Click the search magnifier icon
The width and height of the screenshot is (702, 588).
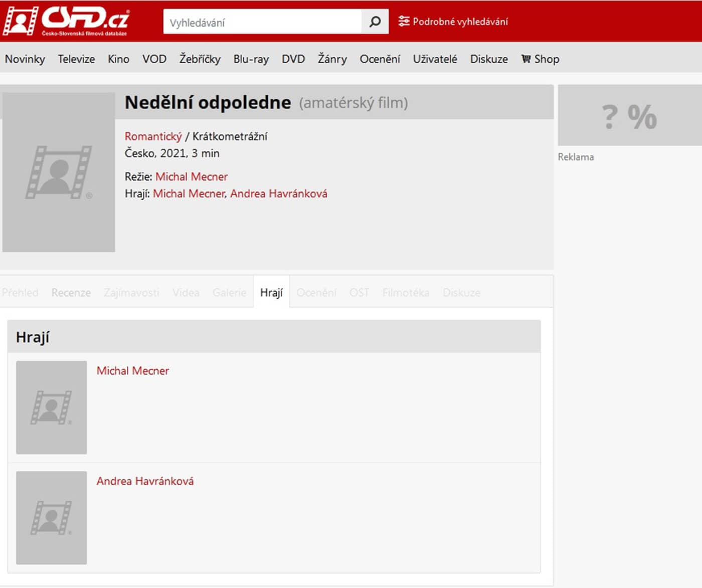[x=375, y=22]
